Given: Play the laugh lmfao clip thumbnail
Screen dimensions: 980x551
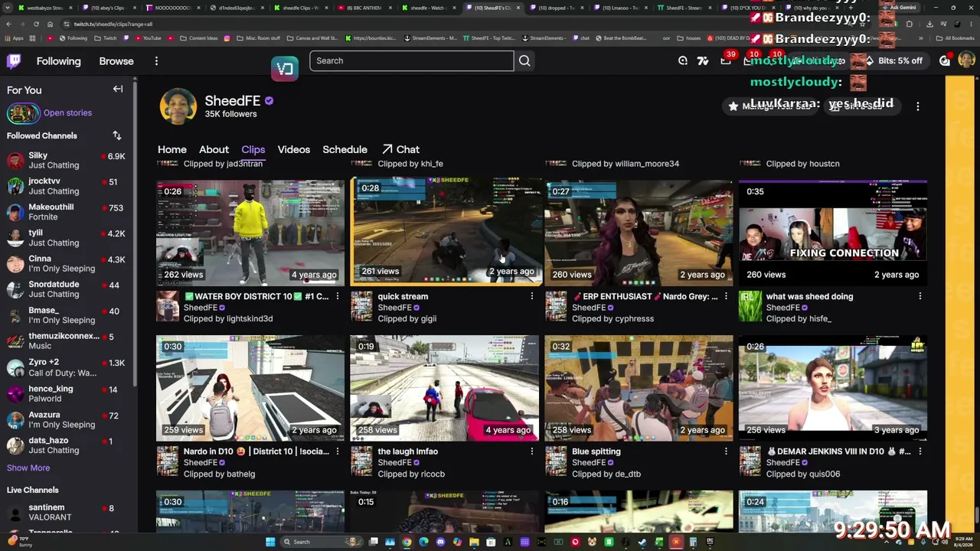Looking at the screenshot, I should [x=445, y=388].
